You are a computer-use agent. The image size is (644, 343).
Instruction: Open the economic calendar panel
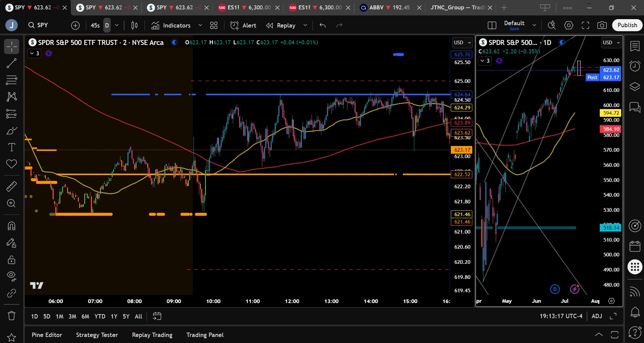coord(635,246)
